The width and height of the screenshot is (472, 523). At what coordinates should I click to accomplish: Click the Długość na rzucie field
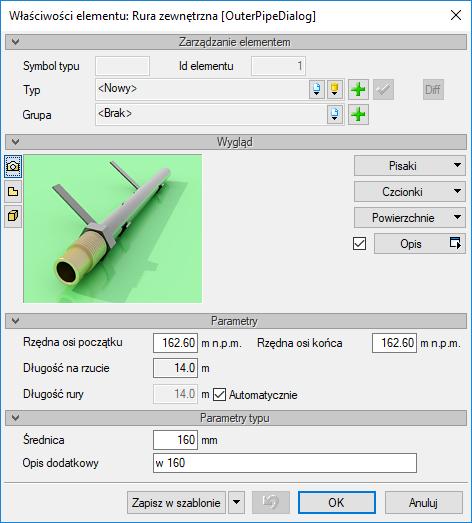(x=175, y=368)
